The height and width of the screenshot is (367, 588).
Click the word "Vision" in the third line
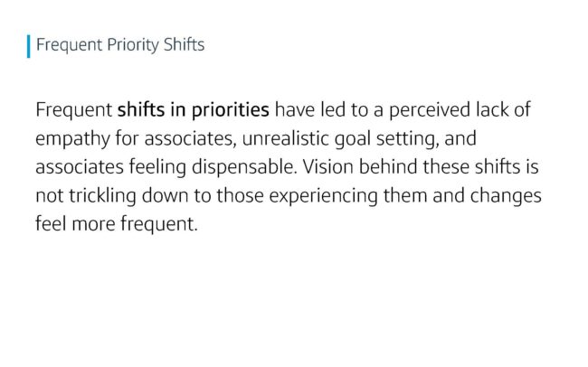tap(327, 167)
